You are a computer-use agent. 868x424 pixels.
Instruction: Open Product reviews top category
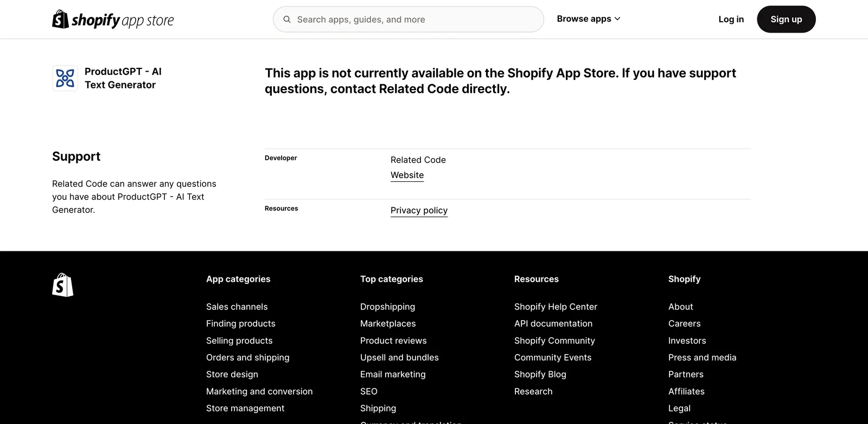[x=393, y=341]
